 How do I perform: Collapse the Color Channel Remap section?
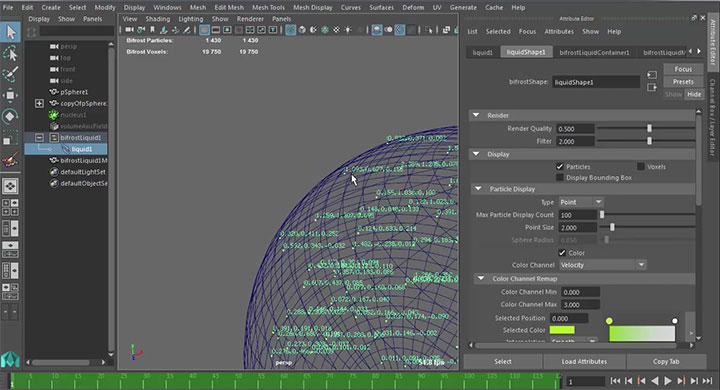[481, 278]
